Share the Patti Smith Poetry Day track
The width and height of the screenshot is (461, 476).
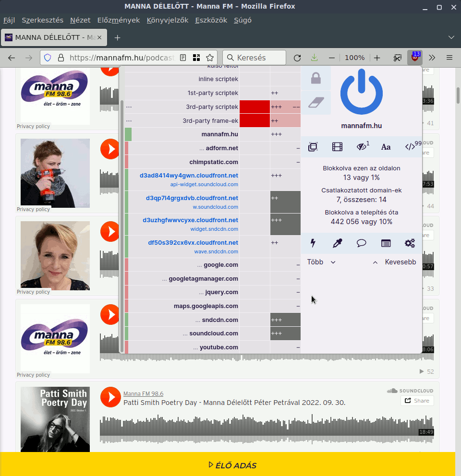(417, 400)
